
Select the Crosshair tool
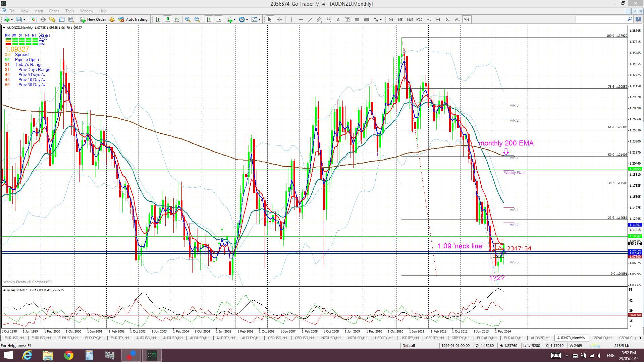pos(279,19)
